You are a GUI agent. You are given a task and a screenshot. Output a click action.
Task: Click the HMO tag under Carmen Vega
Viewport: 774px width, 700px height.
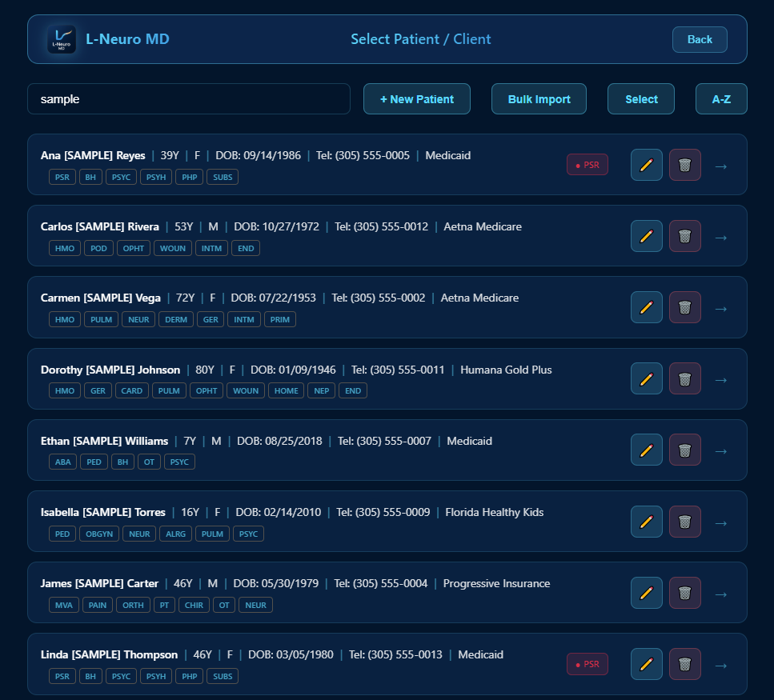(x=64, y=319)
